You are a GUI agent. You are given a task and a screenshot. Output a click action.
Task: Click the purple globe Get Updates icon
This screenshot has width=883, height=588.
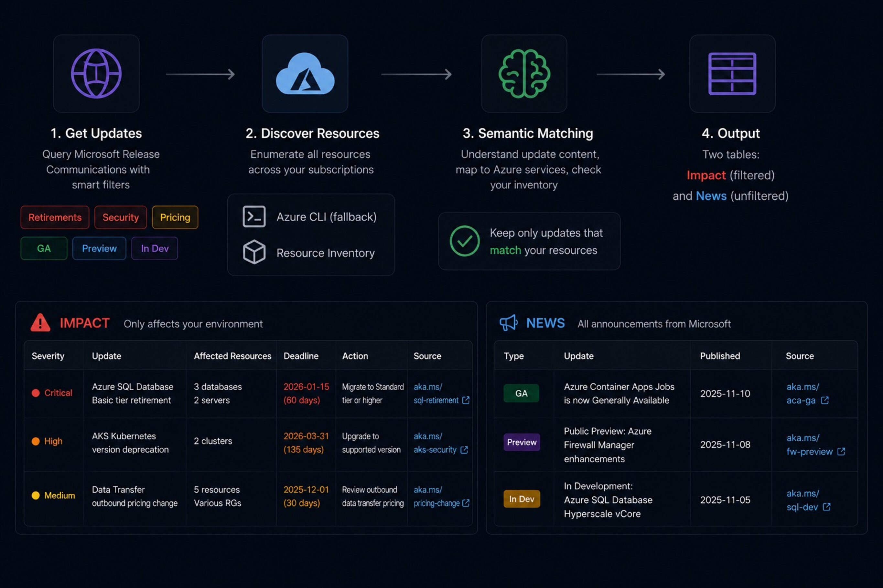tap(96, 74)
